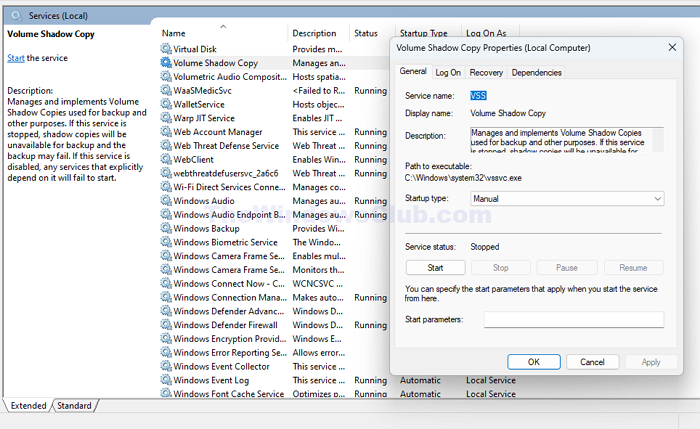Select the General tab in Properties dialog

pyautogui.click(x=413, y=71)
